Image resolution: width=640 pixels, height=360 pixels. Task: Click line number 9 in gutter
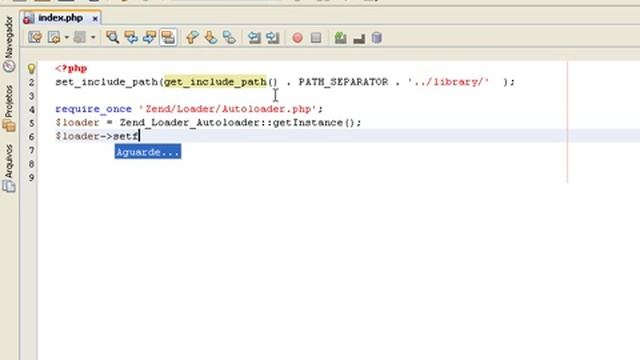[x=31, y=178]
